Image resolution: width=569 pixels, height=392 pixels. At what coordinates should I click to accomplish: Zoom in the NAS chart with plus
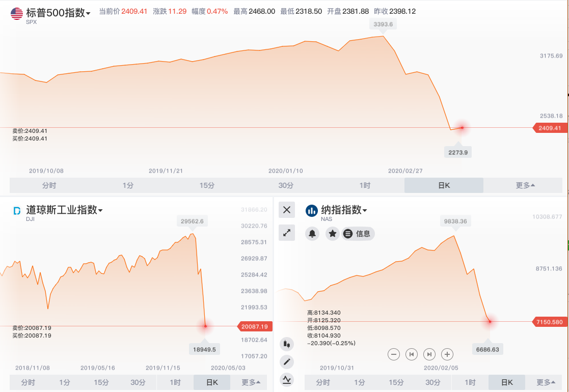[x=447, y=354]
